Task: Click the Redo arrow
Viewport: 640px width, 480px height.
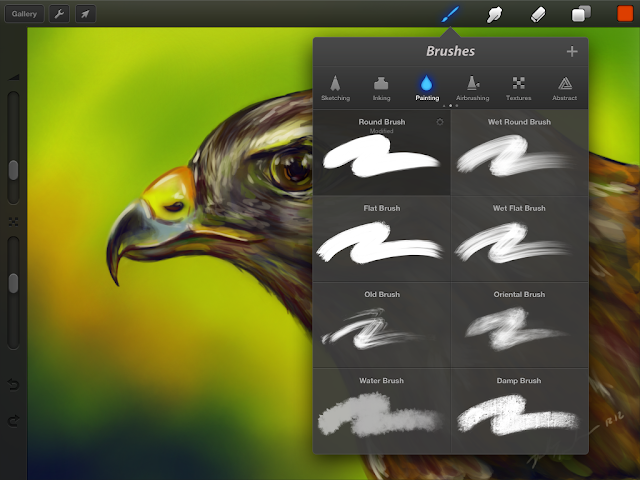Action: (13, 421)
